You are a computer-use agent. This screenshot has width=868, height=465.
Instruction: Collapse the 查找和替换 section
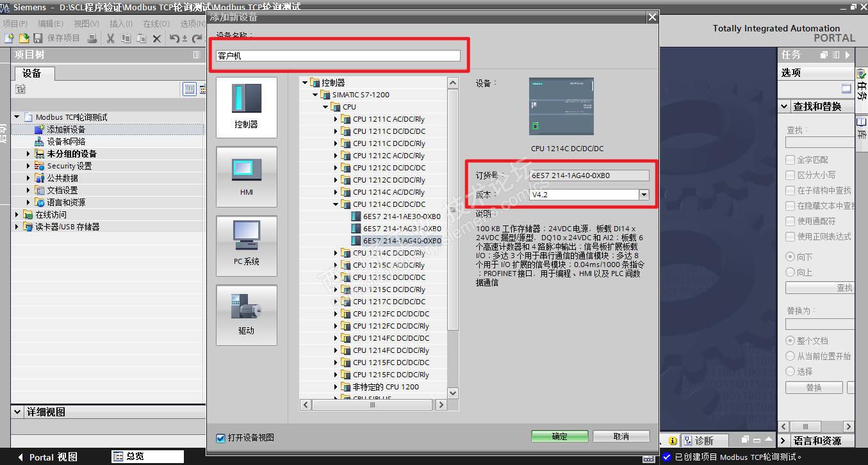click(x=785, y=106)
